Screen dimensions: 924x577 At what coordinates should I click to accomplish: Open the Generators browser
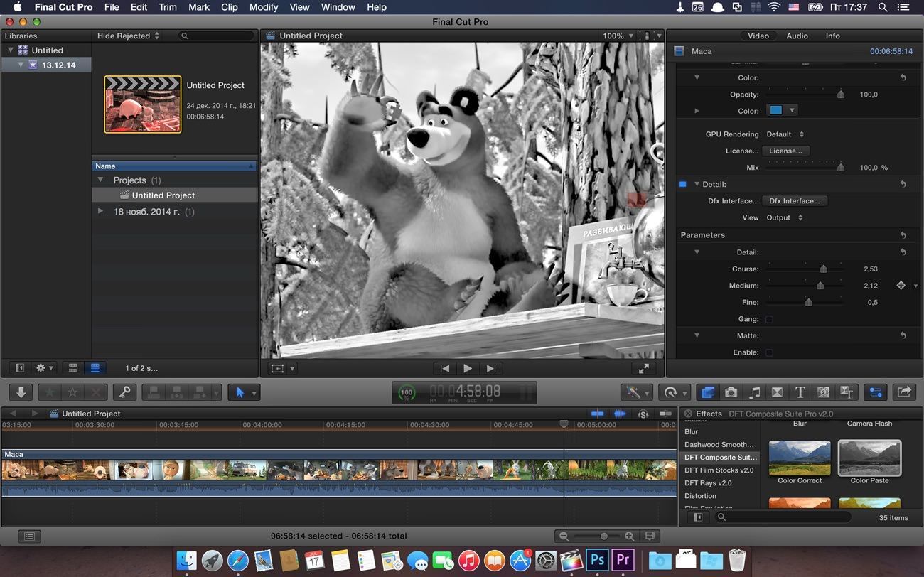[x=823, y=392]
